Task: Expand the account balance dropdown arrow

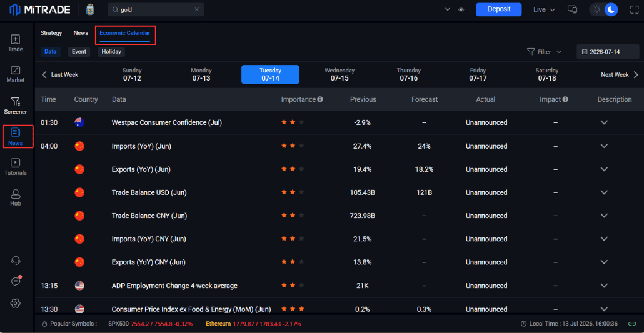Action: pos(448,9)
